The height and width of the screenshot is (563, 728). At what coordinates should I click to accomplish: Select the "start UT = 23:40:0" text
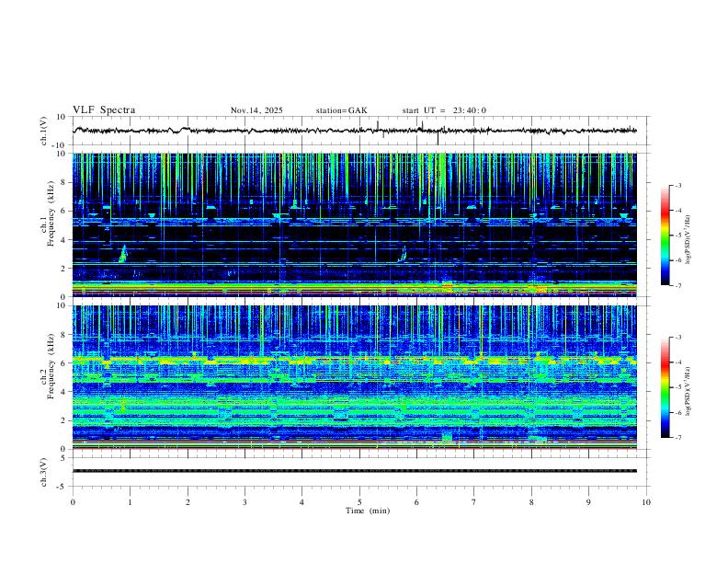tap(444, 110)
